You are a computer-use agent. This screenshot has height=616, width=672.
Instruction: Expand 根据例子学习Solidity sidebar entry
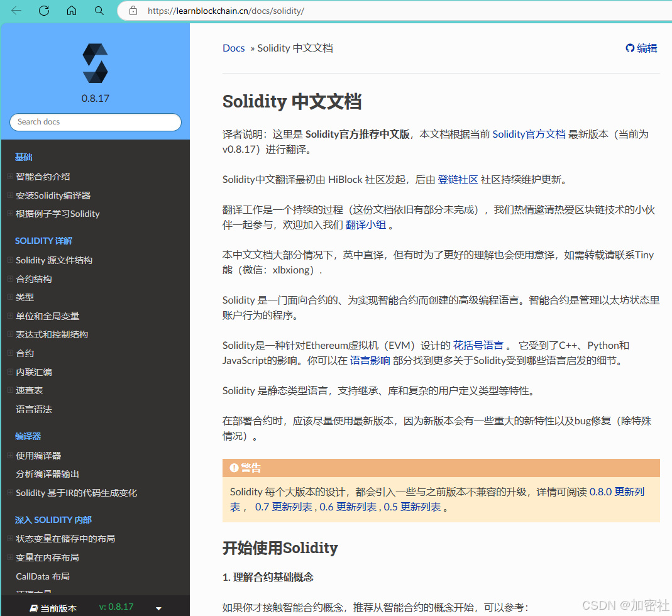pyautogui.click(x=10, y=214)
